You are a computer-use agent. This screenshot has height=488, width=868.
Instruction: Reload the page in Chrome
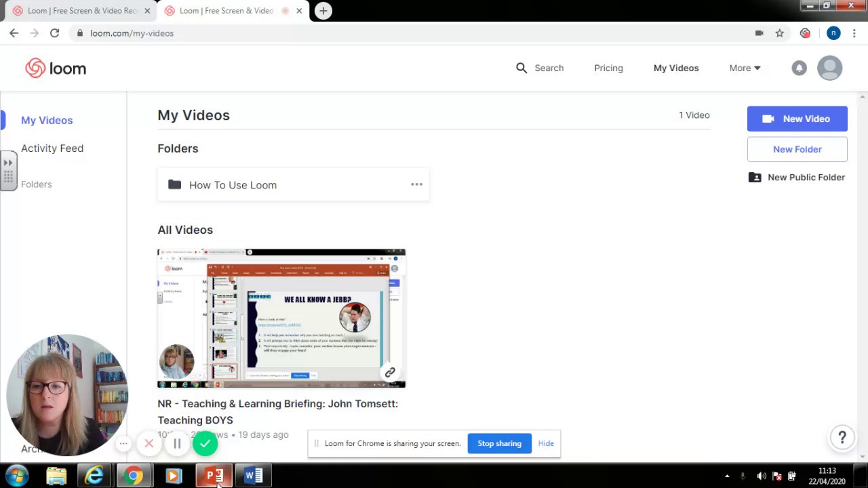click(54, 33)
